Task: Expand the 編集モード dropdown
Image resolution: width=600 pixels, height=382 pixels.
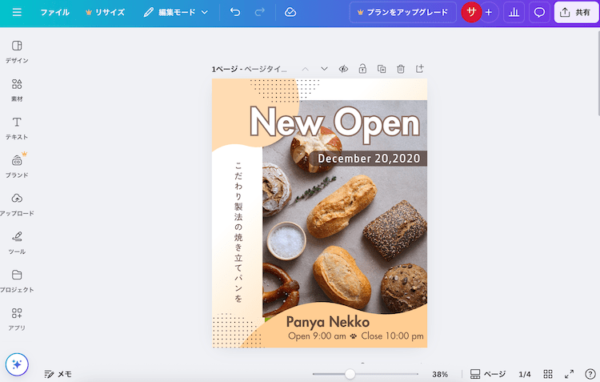Action: point(176,12)
